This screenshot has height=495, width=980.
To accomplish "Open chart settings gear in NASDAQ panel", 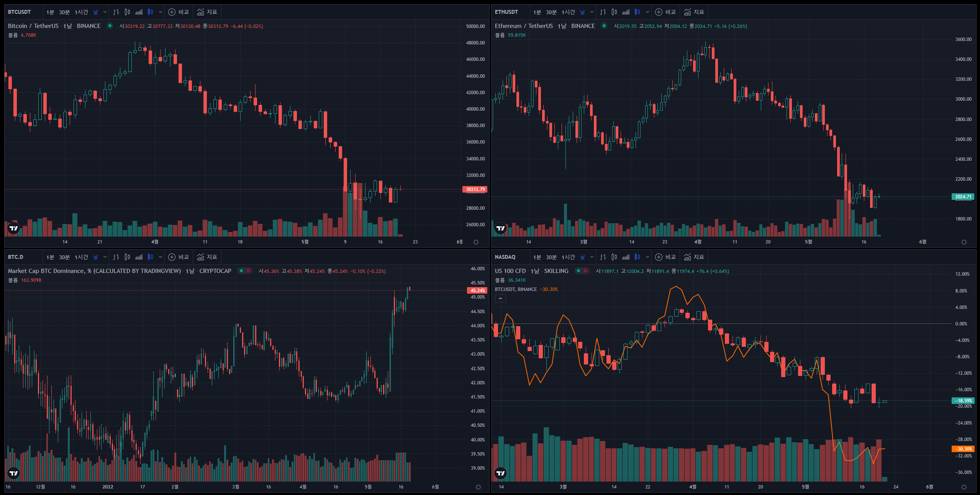I will (x=964, y=487).
